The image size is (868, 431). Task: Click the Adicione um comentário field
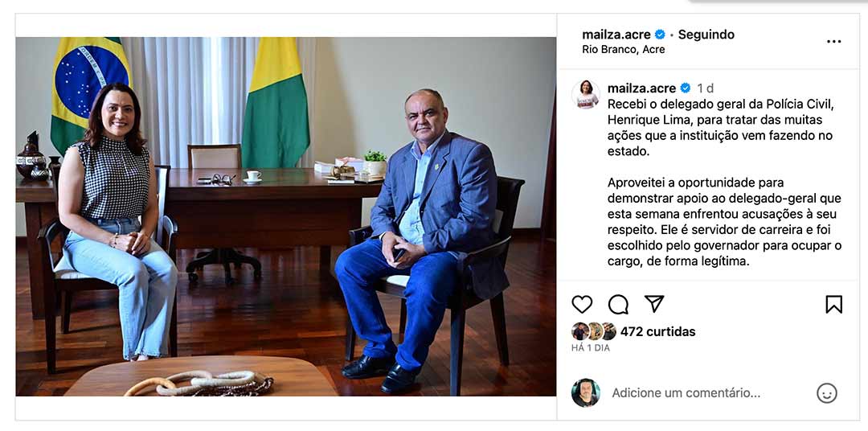[x=709, y=393]
